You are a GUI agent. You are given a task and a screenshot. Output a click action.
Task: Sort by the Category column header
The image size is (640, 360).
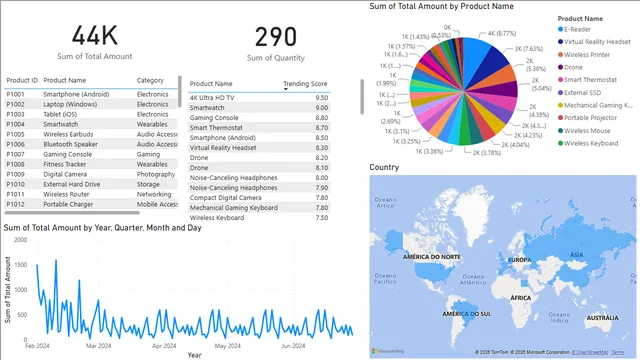click(x=150, y=80)
